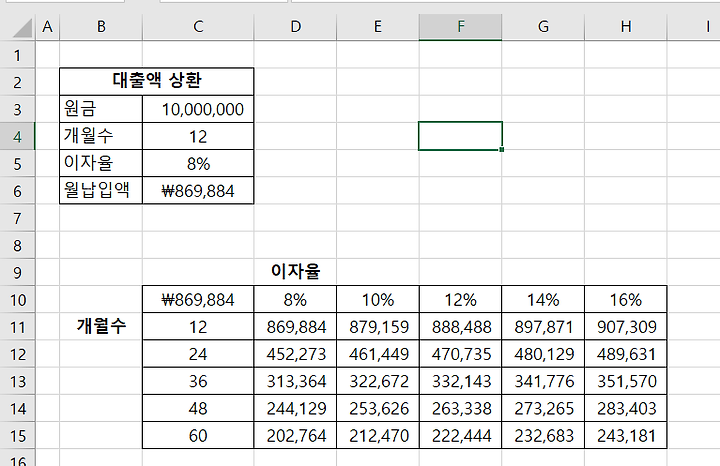Click the '이자율' label in row 5

101,163
